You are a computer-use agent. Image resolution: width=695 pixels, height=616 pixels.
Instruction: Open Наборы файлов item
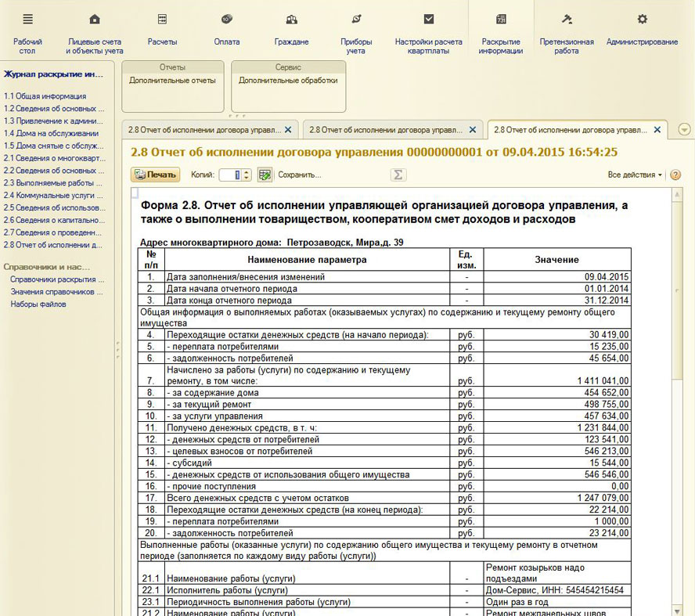click(x=38, y=304)
